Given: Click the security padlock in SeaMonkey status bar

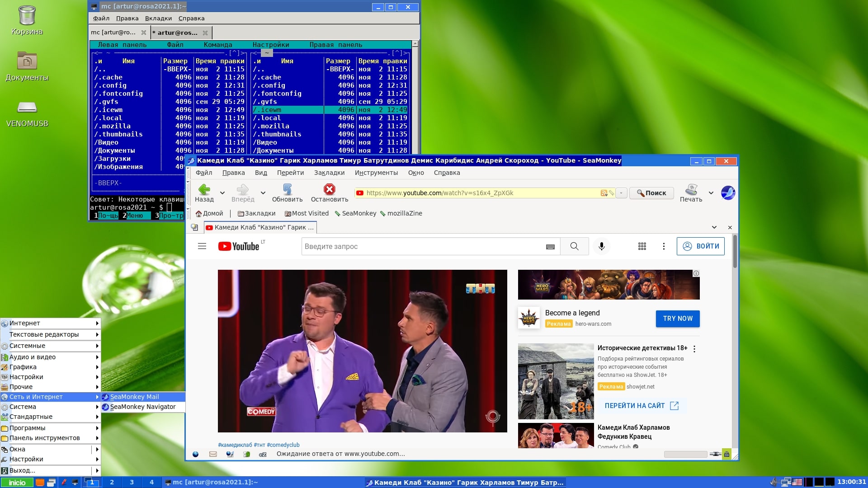Looking at the screenshot, I should [726, 454].
